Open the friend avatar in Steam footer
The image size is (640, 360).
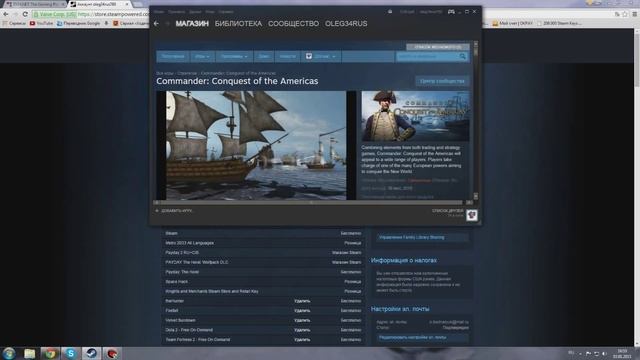[472, 215]
